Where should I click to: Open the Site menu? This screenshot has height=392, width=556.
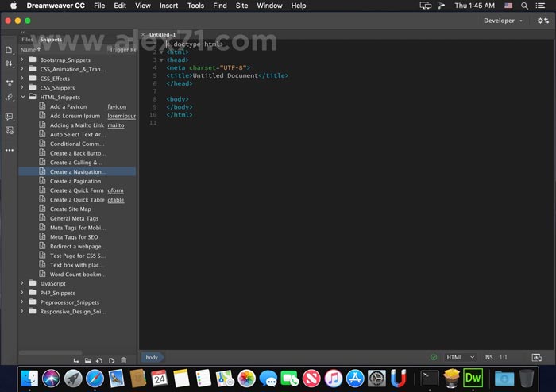click(241, 6)
